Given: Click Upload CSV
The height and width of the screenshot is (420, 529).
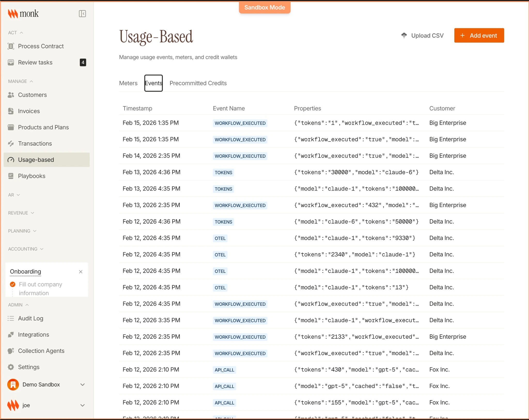Looking at the screenshot, I should point(422,35).
